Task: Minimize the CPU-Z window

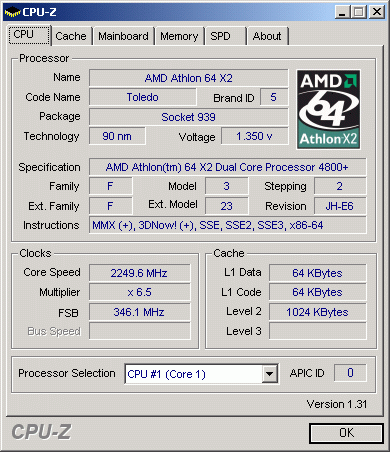Action: coord(342,12)
